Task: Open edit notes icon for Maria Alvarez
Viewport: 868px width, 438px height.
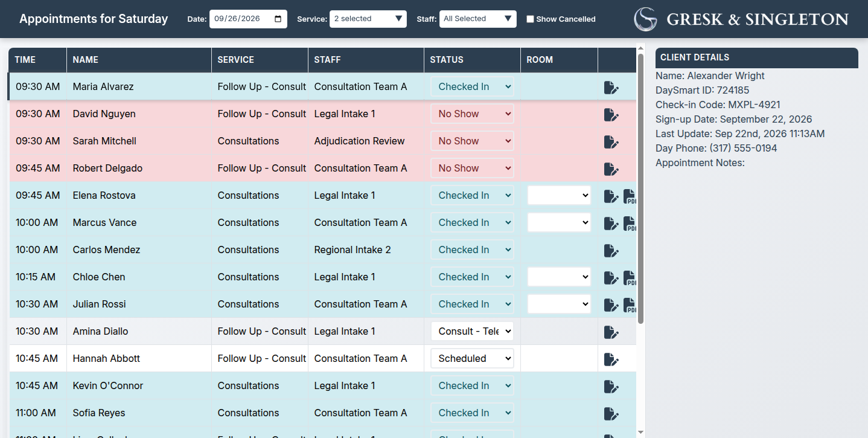Action: click(x=611, y=87)
